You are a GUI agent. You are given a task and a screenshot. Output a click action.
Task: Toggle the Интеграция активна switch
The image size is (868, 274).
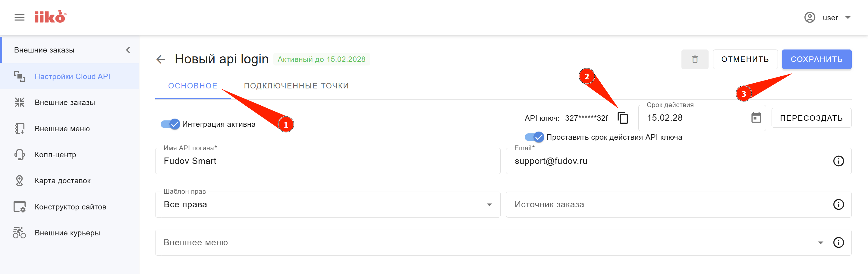tap(171, 124)
